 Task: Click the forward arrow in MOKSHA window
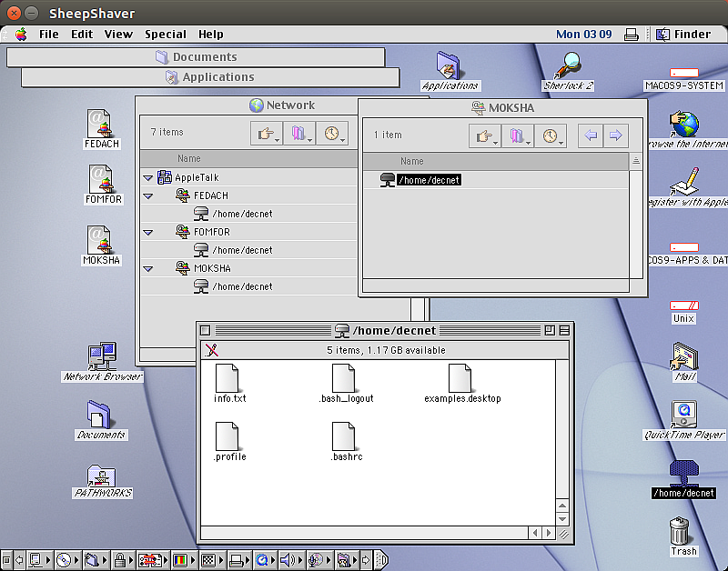tap(616, 135)
